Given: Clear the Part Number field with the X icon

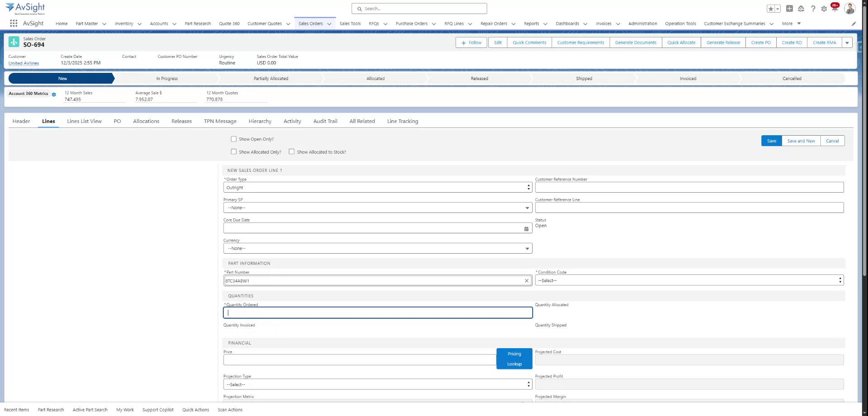Looking at the screenshot, I should tap(526, 280).
